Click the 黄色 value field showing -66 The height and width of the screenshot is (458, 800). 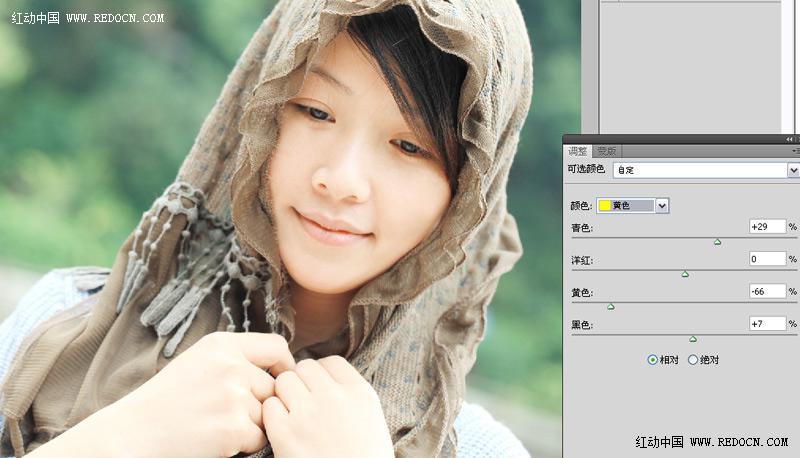767,291
